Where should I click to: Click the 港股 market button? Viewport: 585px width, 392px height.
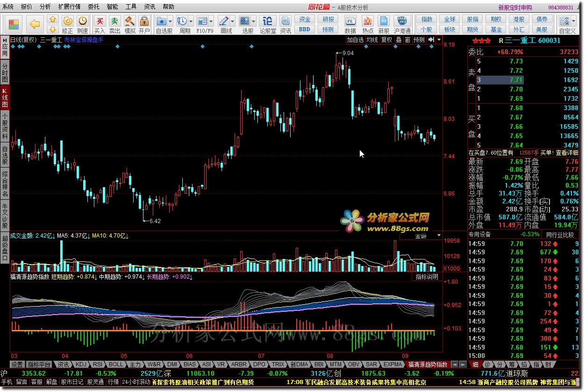click(519, 20)
